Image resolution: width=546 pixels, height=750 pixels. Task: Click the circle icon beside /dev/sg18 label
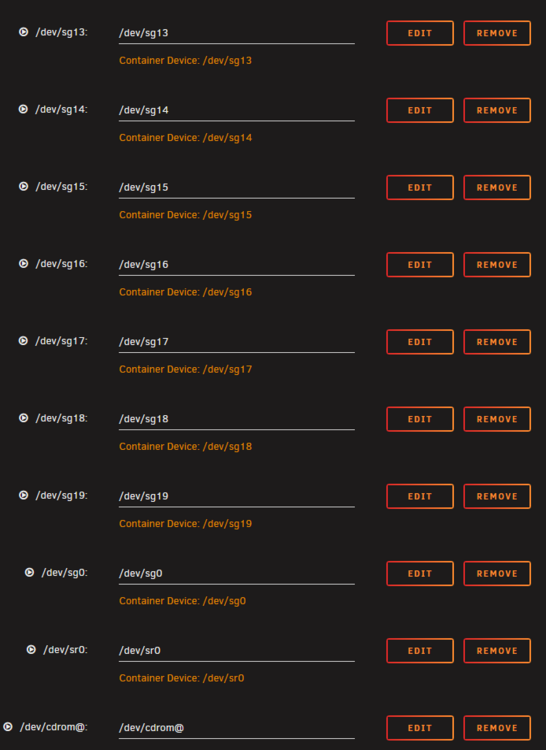(x=23, y=418)
